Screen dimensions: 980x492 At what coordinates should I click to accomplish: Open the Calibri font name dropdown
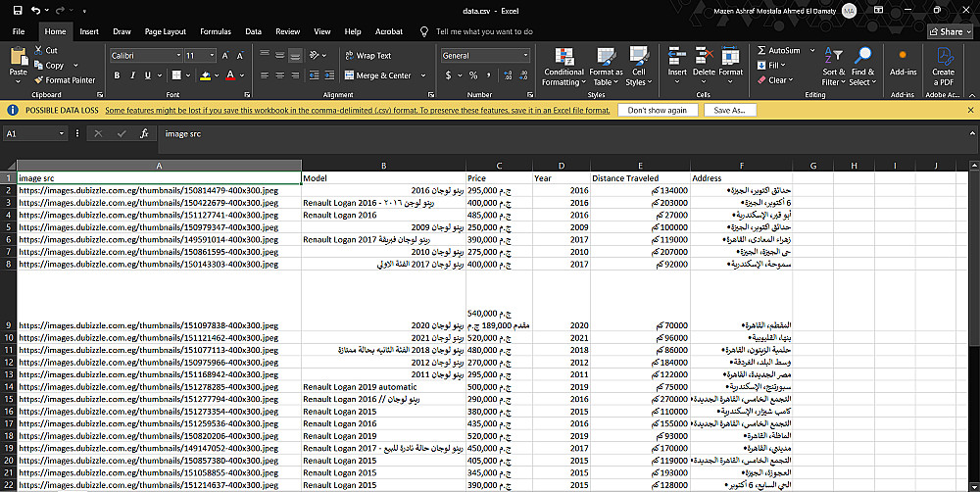point(176,56)
